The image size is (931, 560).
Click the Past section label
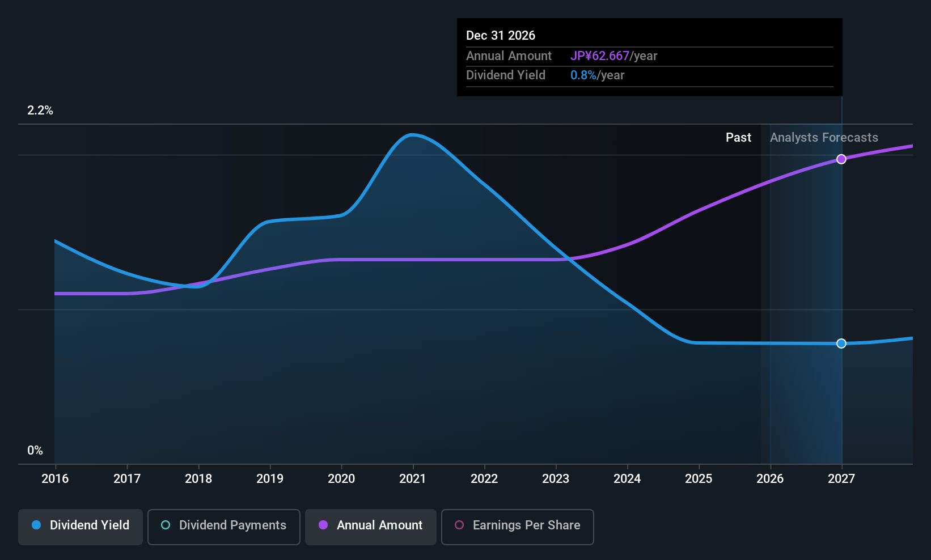pyautogui.click(x=738, y=138)
